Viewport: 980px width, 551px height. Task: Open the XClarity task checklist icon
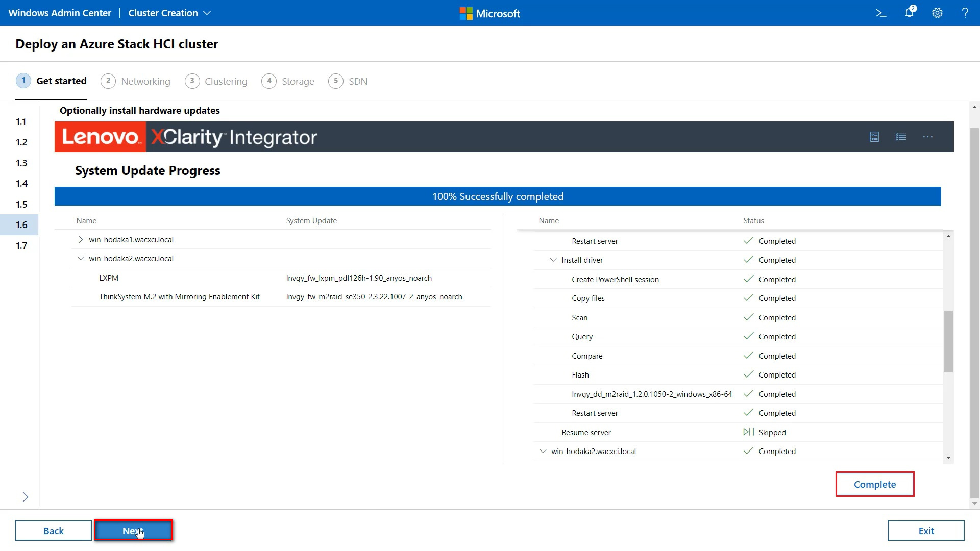point(901,137)
